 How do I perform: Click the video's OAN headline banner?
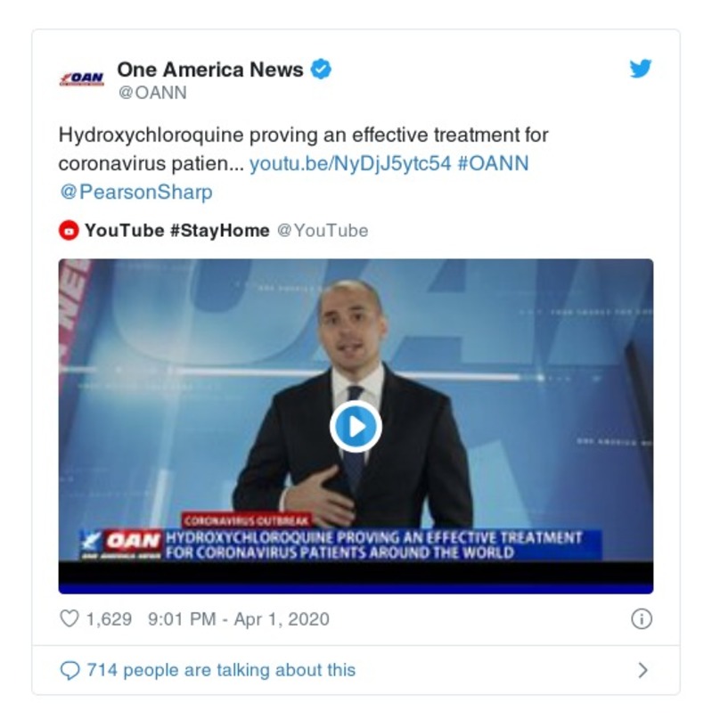tap(341, 544)
